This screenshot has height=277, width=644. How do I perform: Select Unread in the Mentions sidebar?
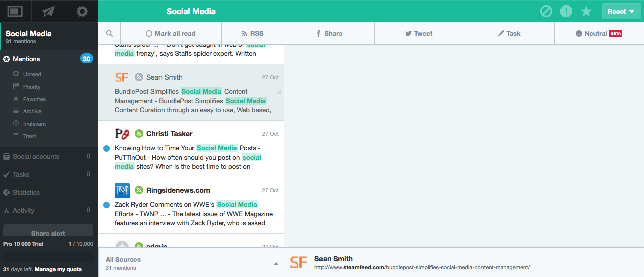(x=32, y=74)
